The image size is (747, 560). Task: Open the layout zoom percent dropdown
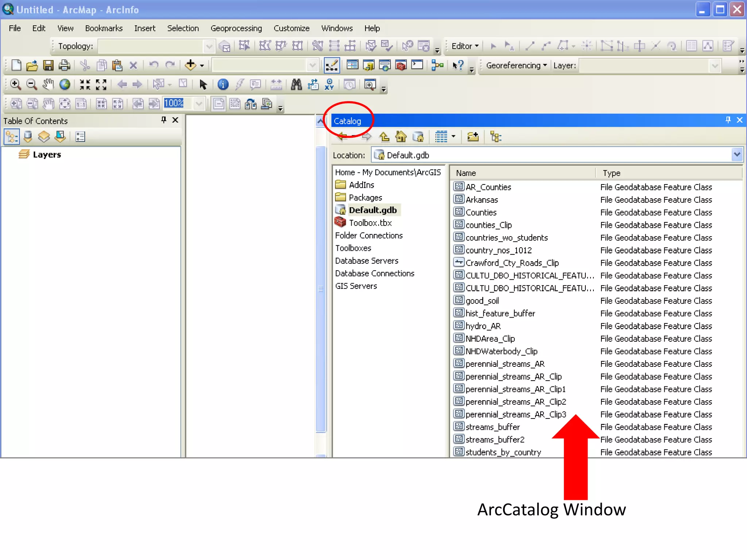point(199,104)
